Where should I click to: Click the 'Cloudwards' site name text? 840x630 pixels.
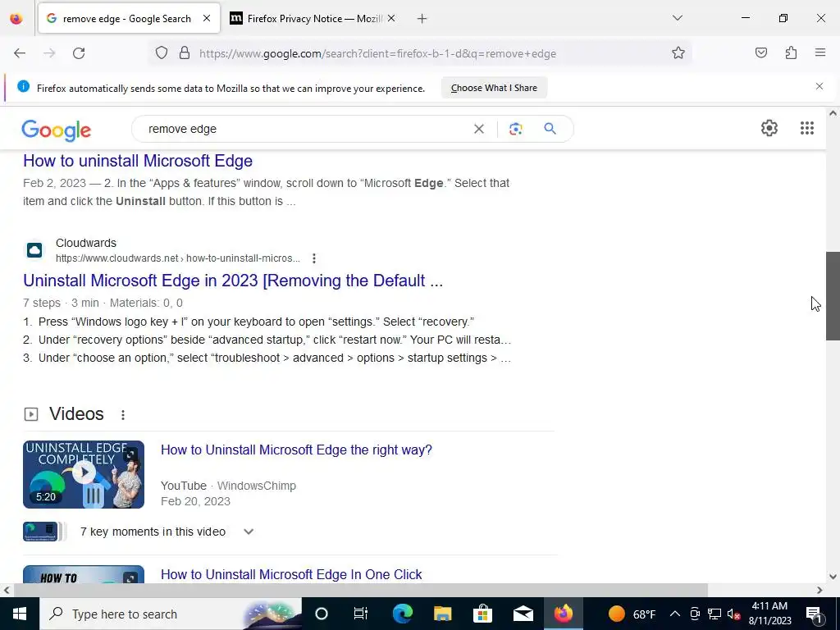(85, 243)
